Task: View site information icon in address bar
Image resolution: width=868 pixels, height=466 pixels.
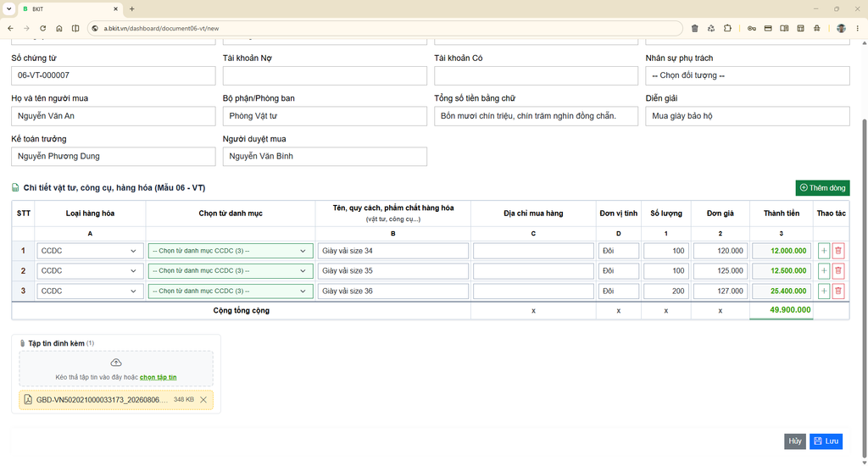Action: (95, 28)
